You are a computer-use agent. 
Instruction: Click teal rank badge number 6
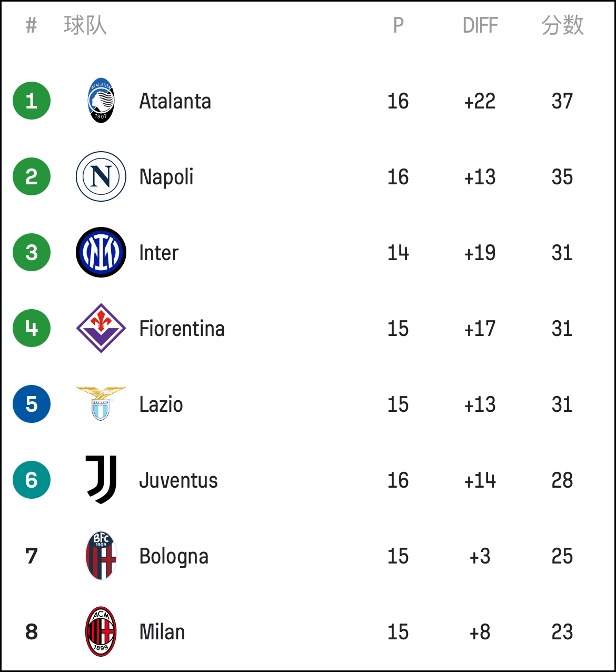click(x=32, y=480)
